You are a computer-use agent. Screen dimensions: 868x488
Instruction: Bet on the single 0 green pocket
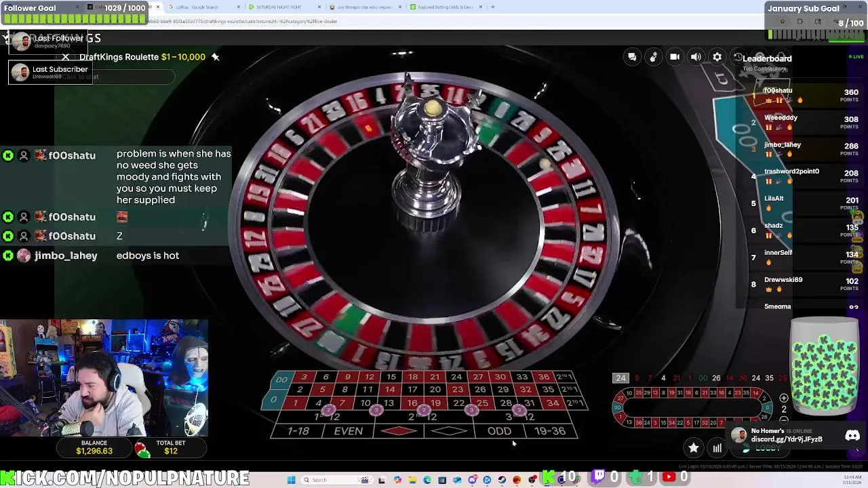[273, 401]
